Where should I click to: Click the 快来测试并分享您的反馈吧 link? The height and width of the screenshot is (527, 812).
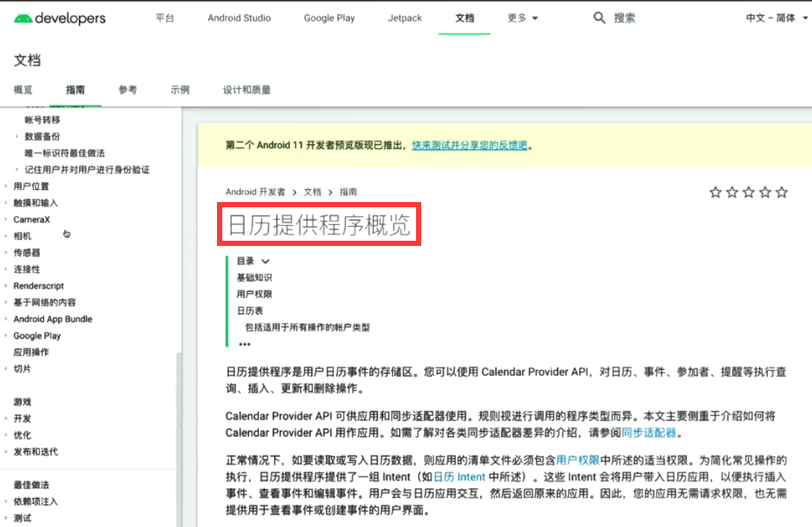[469, 145]
